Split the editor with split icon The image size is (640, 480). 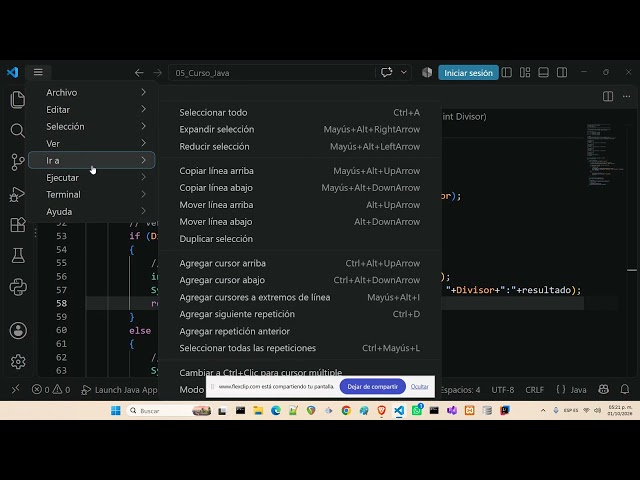tap(608, 96)
